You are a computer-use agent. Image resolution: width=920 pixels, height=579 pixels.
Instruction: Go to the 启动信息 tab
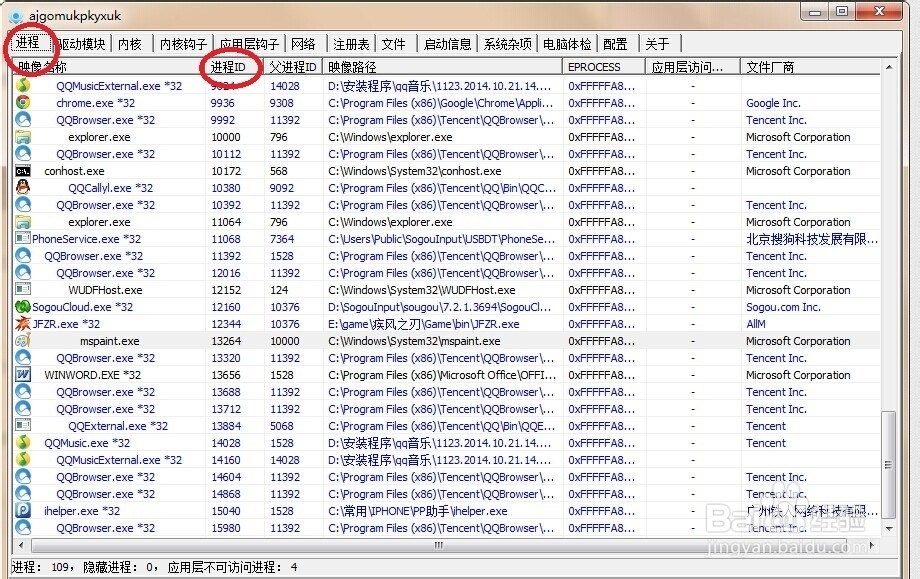click(x=448, y=44)
